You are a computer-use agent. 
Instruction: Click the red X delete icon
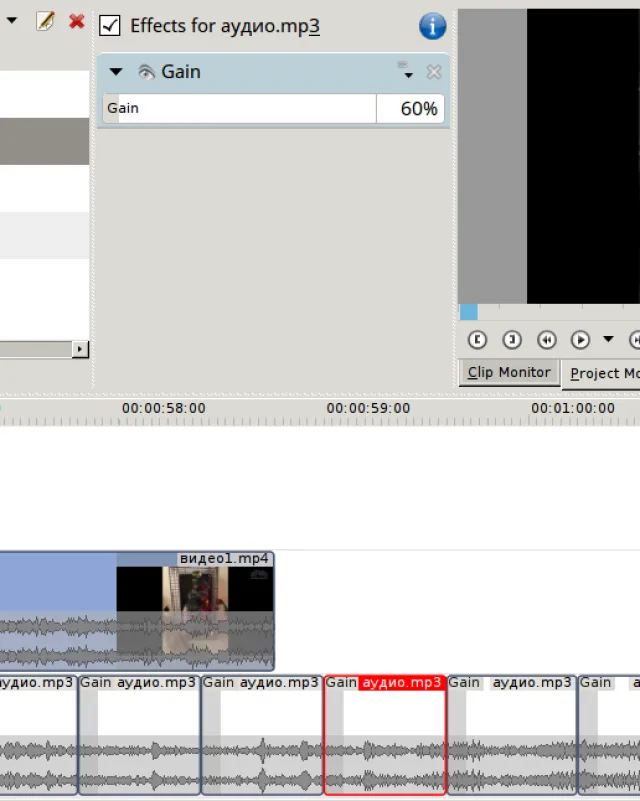(77, 21)
